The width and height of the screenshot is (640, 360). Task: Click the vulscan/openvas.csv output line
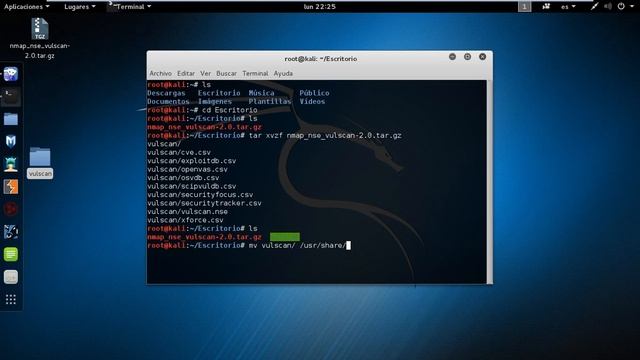187,169
